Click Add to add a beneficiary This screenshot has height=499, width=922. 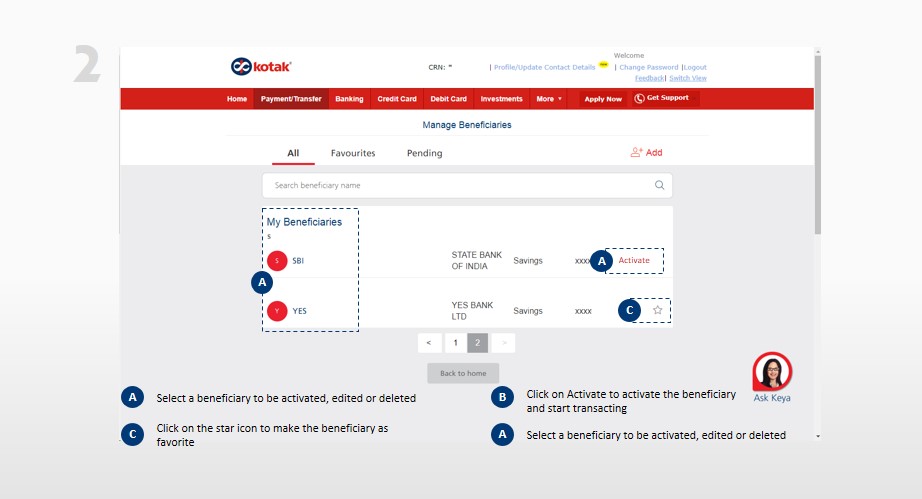[x=654, y=152]
